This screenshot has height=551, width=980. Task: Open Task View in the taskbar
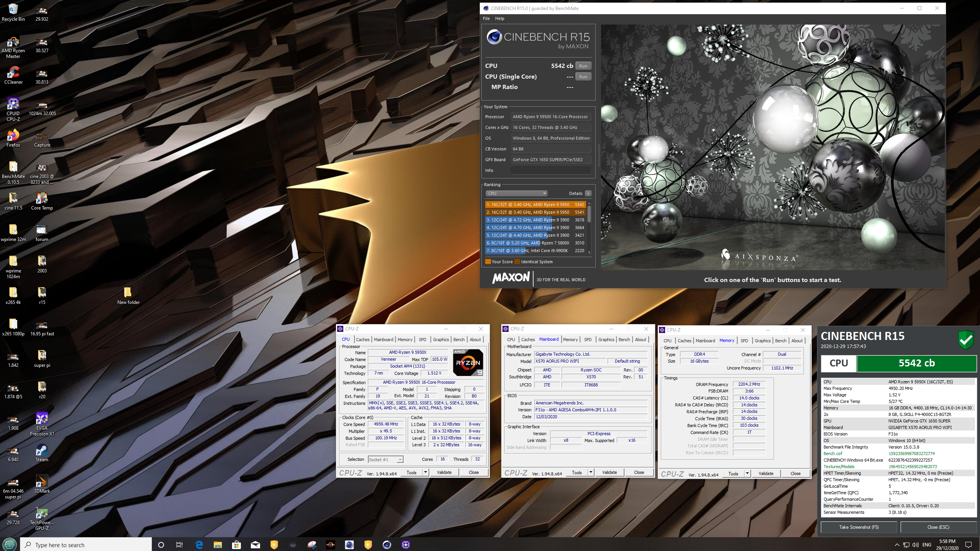(x=179, y=544)
